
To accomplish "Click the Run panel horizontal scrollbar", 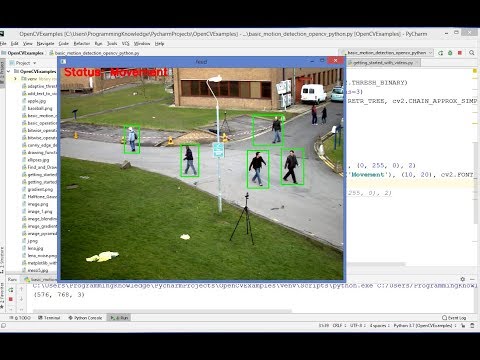I will [163, 311].
